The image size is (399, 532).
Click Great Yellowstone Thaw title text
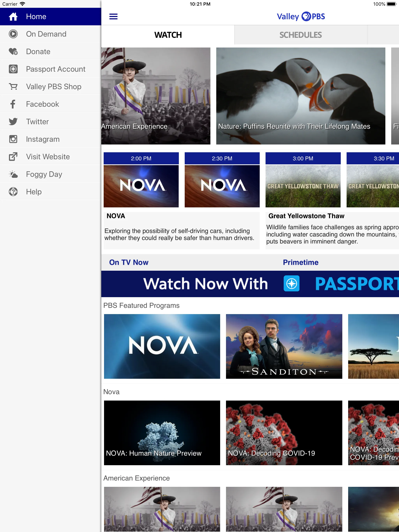306,216
